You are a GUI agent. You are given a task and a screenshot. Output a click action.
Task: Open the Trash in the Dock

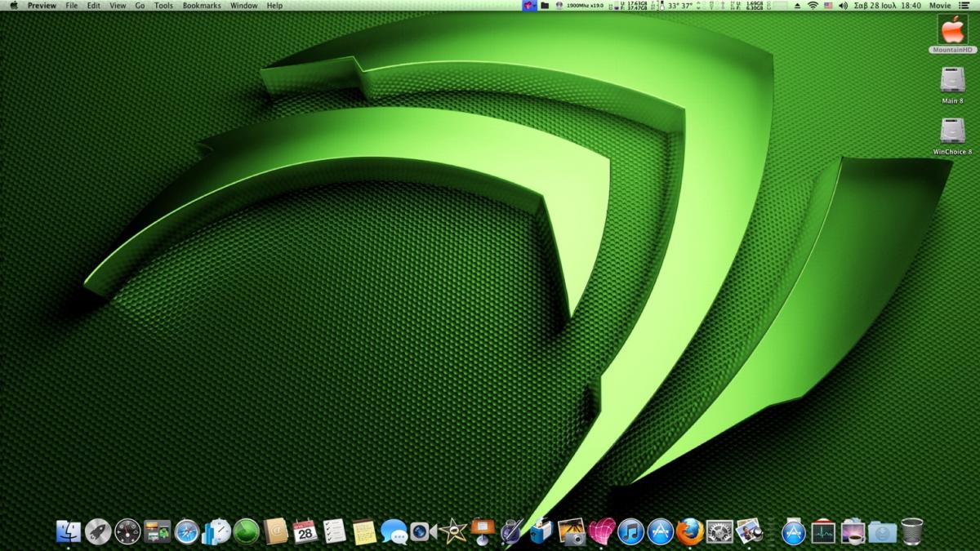click(x=912, y=531)
